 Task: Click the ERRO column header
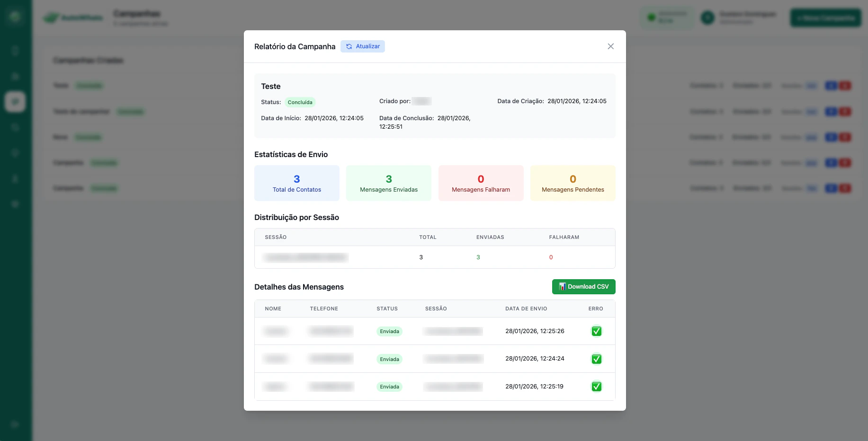point(596,309)
